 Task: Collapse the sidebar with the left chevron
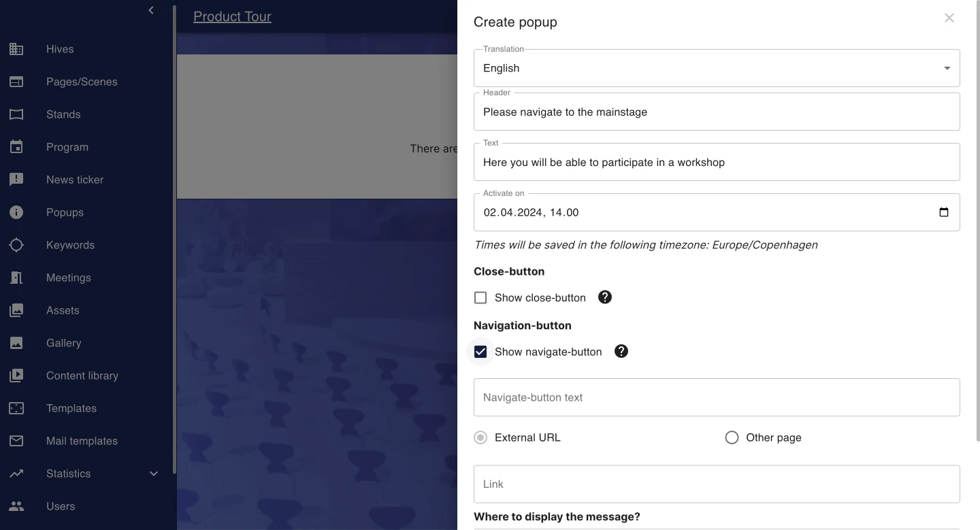click(151, 10)
